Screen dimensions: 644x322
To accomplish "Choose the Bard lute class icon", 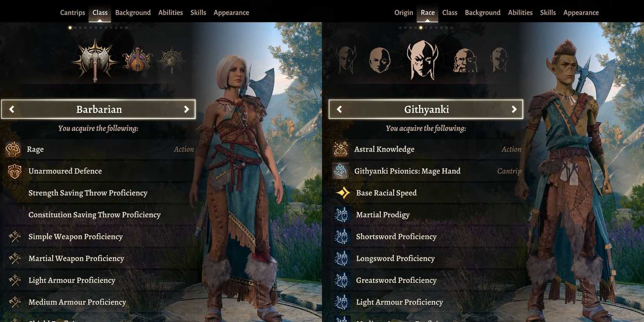I will pyautogui.click(x=137, y=59).
